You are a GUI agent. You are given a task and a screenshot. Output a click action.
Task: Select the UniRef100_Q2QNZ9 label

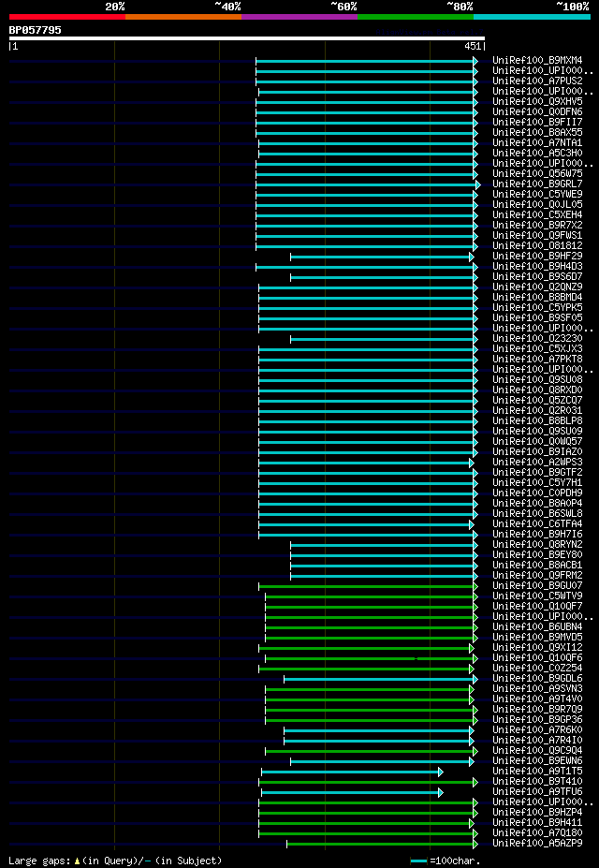[537, 287]
